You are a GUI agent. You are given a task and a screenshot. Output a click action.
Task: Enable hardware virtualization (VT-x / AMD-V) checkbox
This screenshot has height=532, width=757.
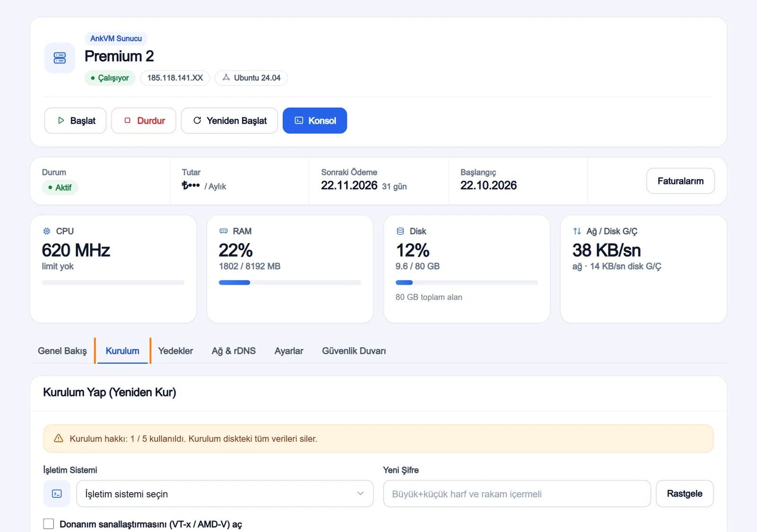[x=48, y=524]
